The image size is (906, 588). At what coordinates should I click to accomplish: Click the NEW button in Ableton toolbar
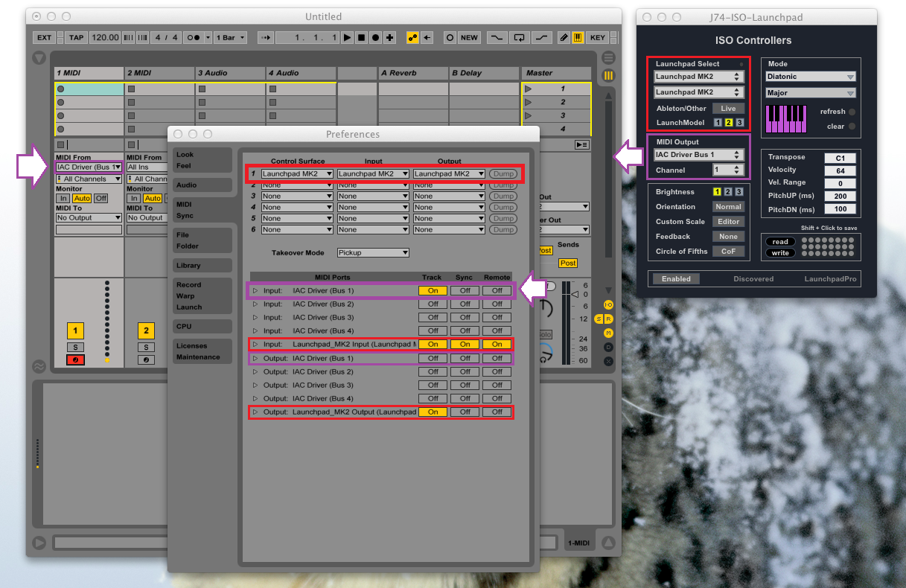click(469, 37)
